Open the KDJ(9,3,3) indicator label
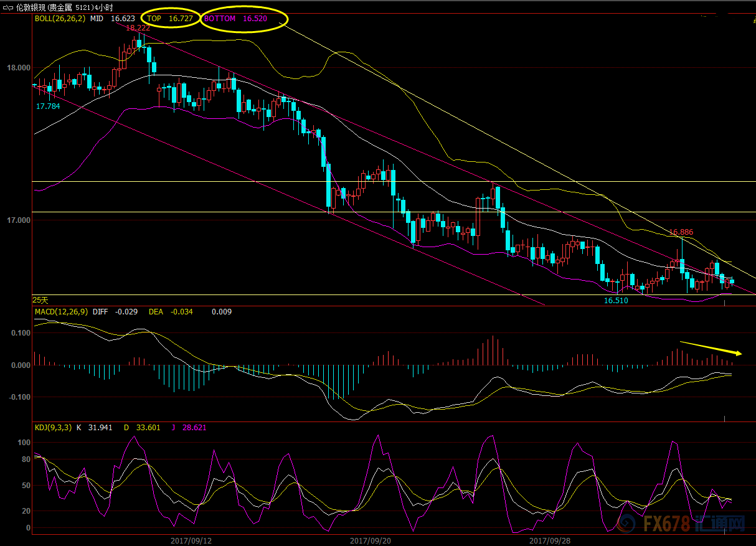 coord(53,428)
